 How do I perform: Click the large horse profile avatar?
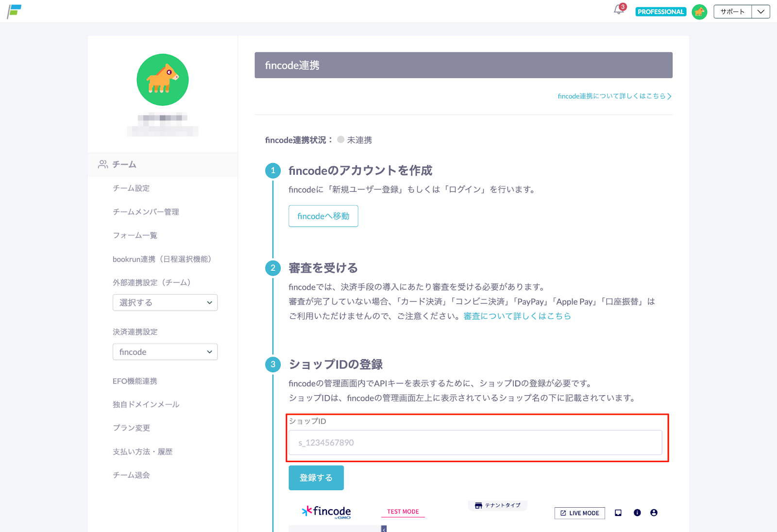pos(163,80)
